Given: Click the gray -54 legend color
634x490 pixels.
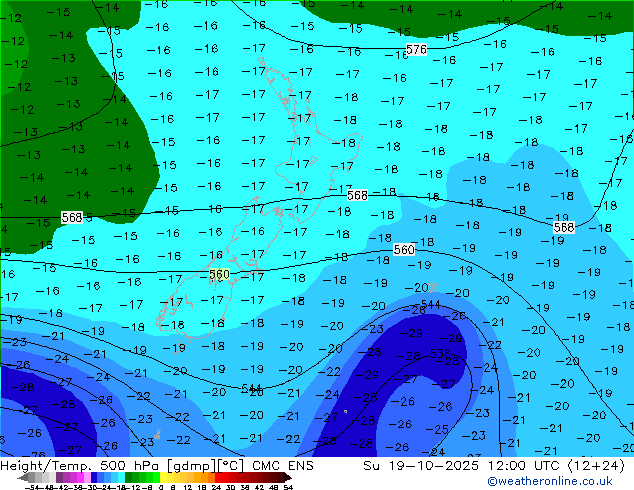Looking at the screenshot, I should [x=32, y=477].
